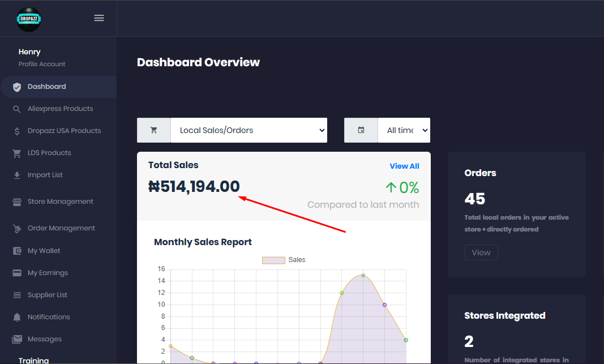
Task: Click the Notifications bell icon
Action: (17, 317)
